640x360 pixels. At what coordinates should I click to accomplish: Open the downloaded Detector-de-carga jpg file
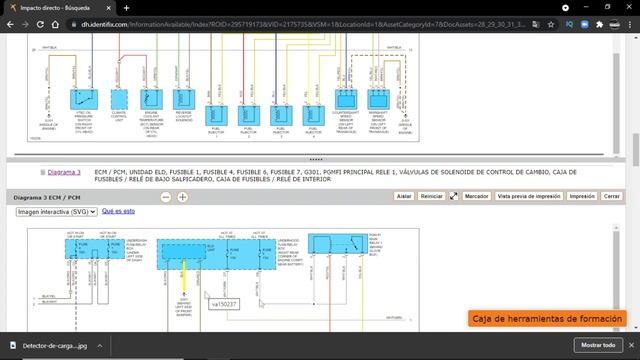coord(55,346)
